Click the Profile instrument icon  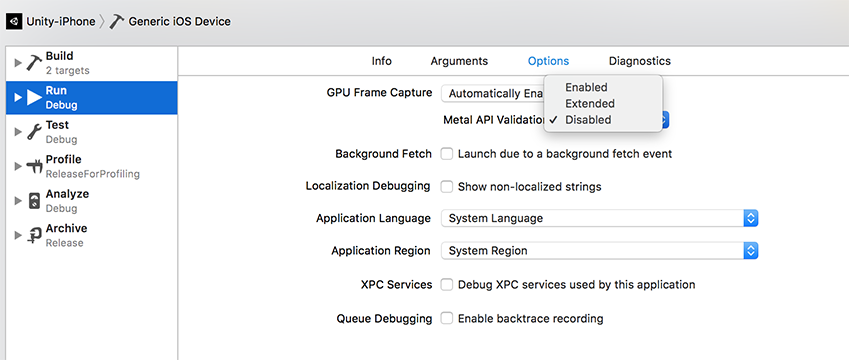(x=35, y=166)
